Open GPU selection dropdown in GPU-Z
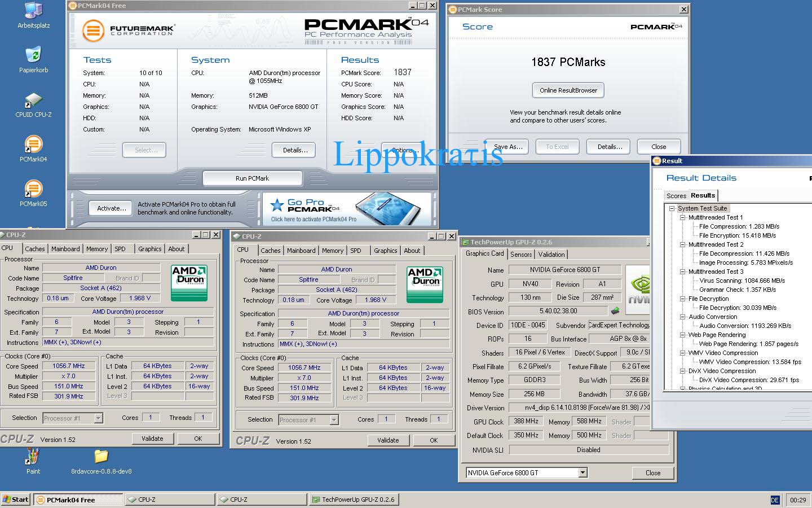This screenshot has height=508, width=812. [x=583, y=472]
